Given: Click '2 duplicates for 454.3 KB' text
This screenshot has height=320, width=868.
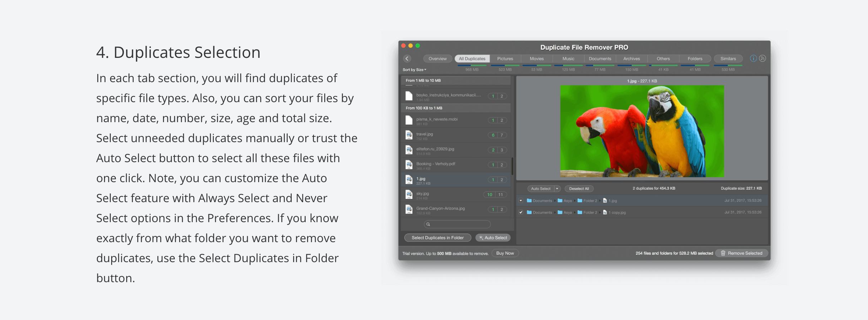Looking at the screenshot, I should (x=654, y=188).
